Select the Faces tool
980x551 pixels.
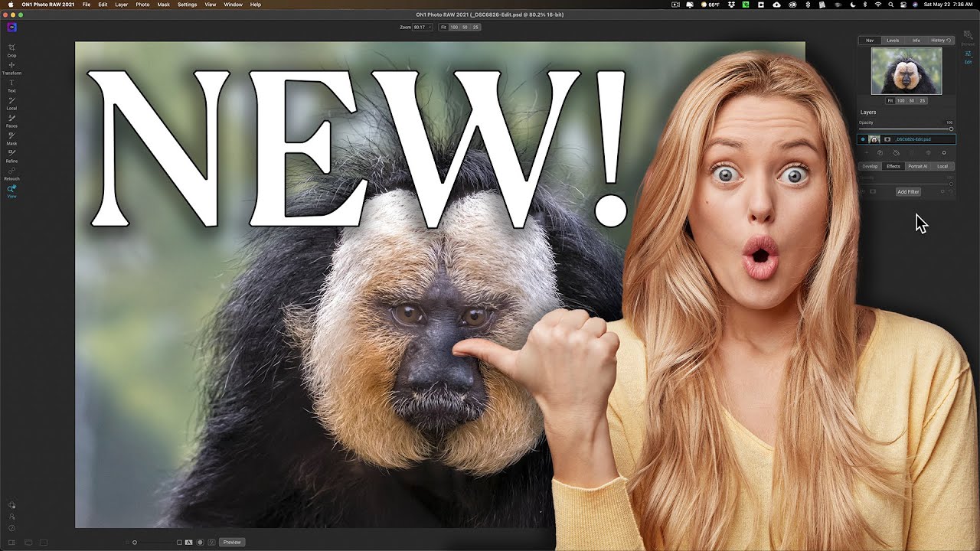(11, 120)
